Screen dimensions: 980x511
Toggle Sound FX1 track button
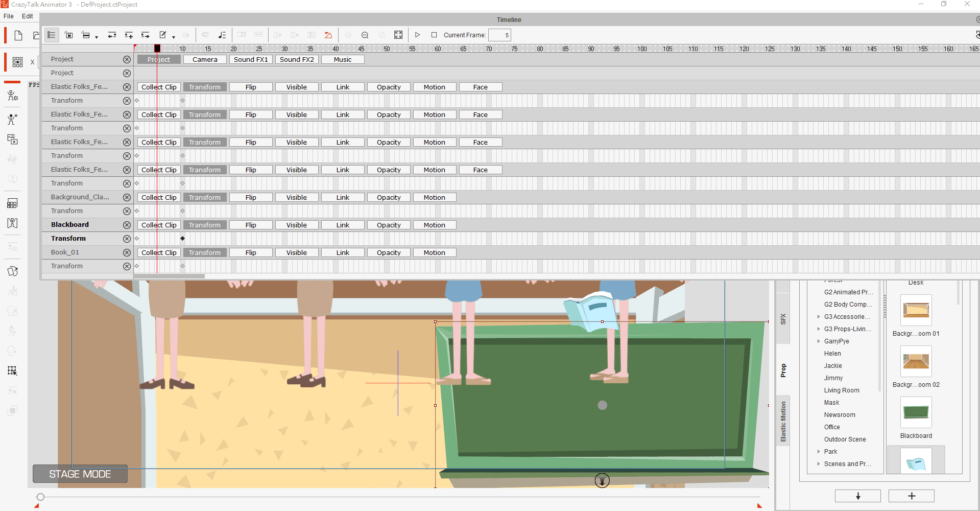coord(251,59)
